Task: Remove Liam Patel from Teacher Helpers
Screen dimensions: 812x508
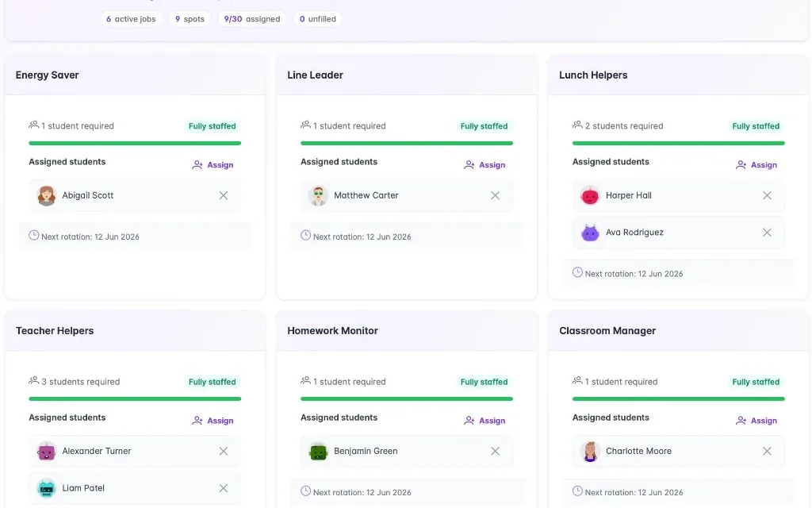Action: (x=223, y=488)
